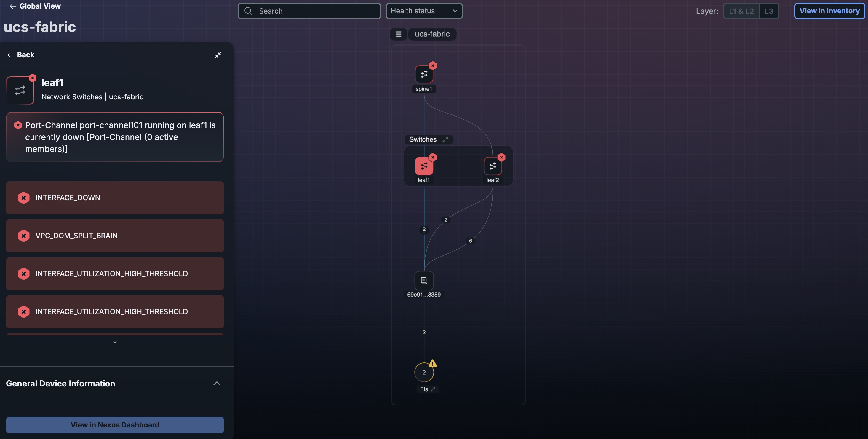Click link count 6 on leaf2 link
The height and width of the screenshot is (439, 868).
(470, 241)
